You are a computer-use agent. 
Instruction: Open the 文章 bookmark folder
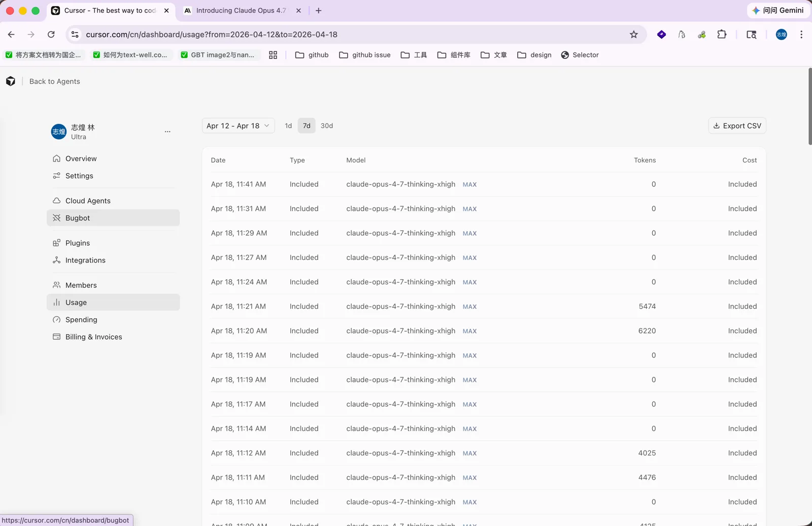[x=494, y=55]
